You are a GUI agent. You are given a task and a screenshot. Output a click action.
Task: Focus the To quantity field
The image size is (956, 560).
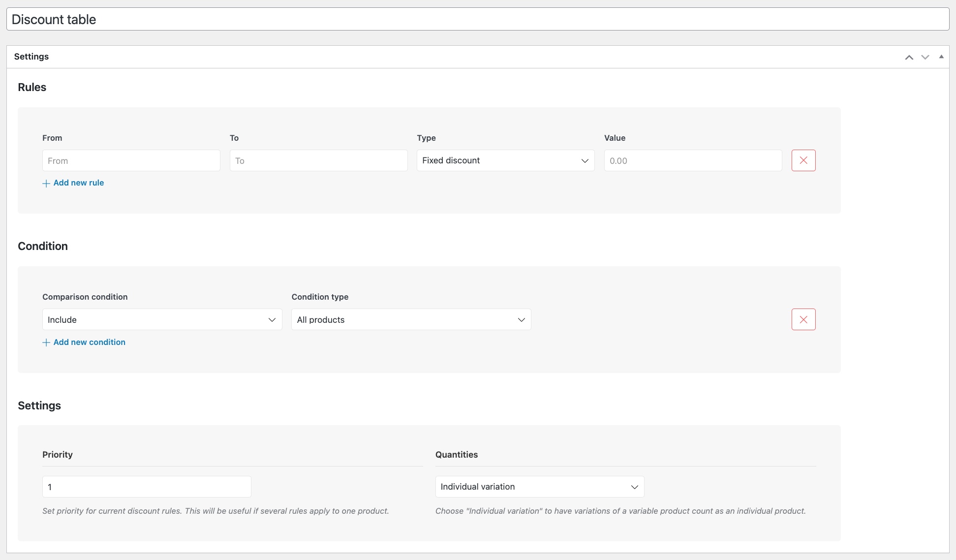[x=319, y=160]
